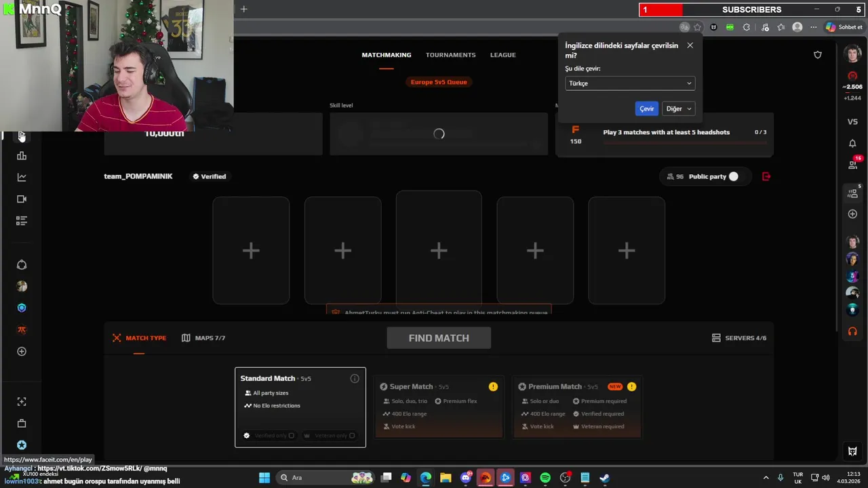This screenshot has width=868, height=488.
Task: Open friend requests icon with 16 badge
Action: point(853,164)
